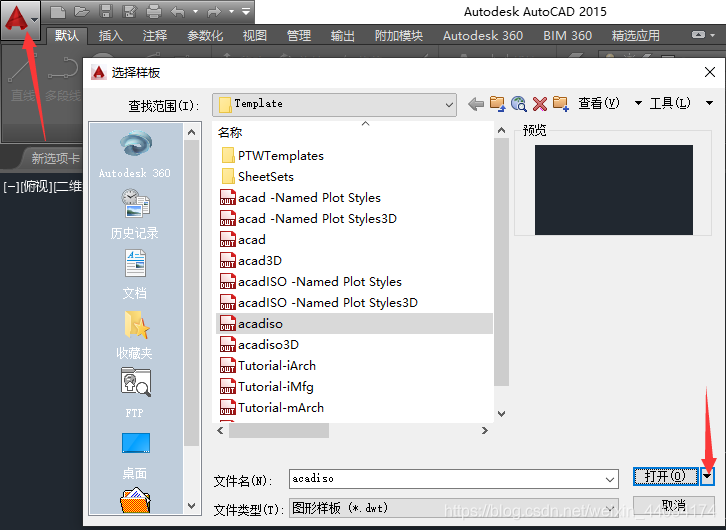Image resolution: width=726 pixels, height=530 pixels.
Task: Click the 取消 button
Action: click(674, 505)
